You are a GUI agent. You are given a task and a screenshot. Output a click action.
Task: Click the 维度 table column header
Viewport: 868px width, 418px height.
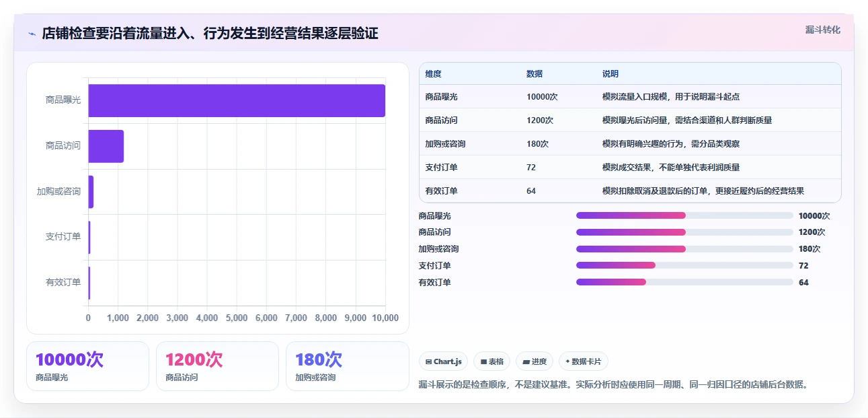434,74
